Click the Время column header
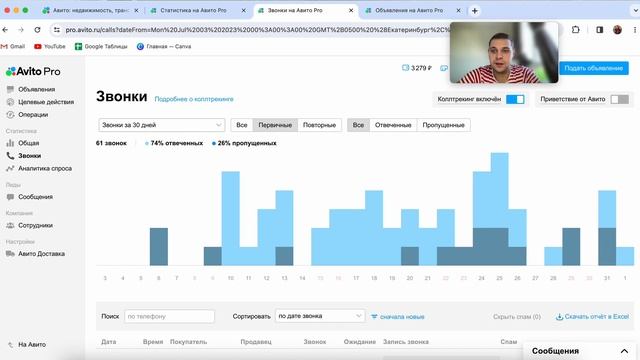640x360 pixels. tap(153, 342)
